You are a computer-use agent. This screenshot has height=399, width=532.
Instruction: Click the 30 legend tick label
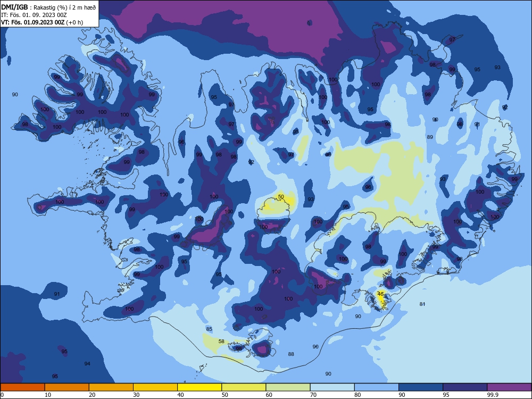pos(136,395)
